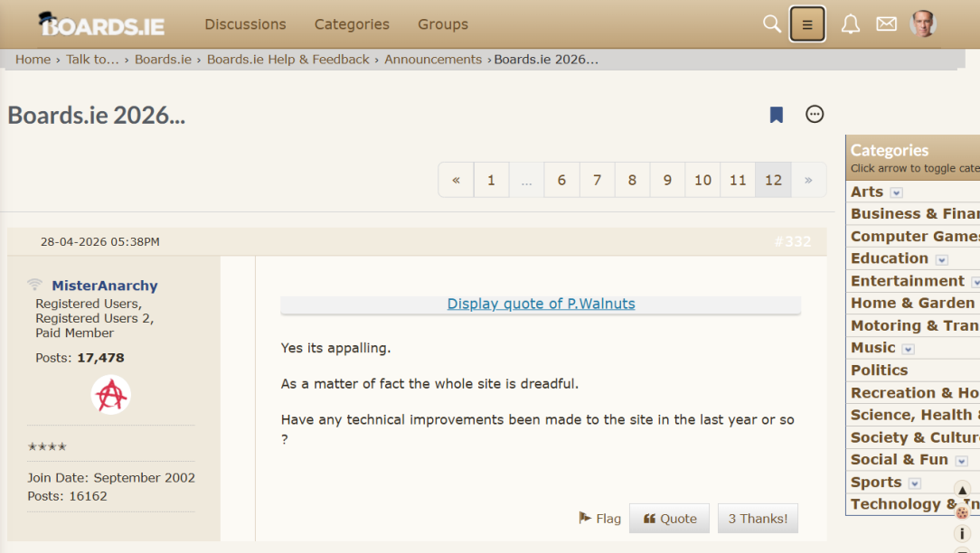Image resolution: width=980 pixels, height=553 pixels.
Task: Click the Boards.ie logo
Action: [x=101, y=24]
